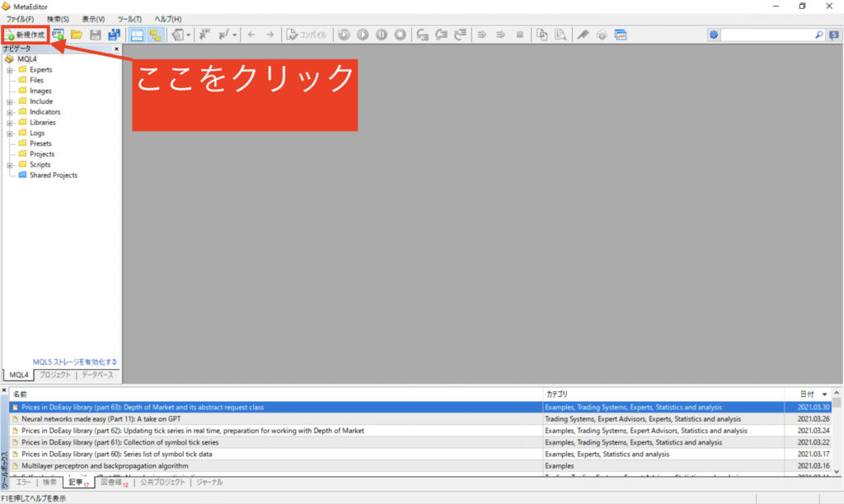Click the Step Over debug icon

tap(442, 35)
